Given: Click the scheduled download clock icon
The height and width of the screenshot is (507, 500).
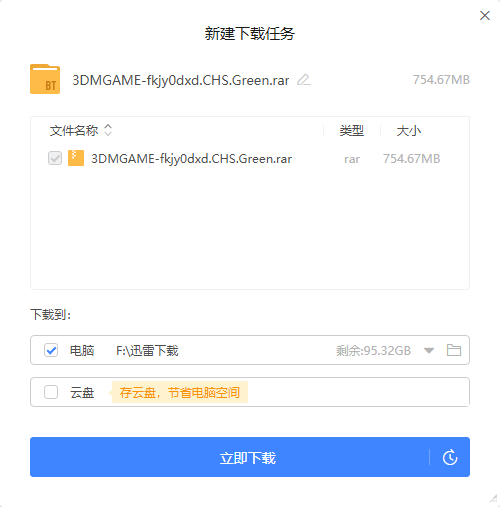Looking at the screenshot, I should (450, 457).
